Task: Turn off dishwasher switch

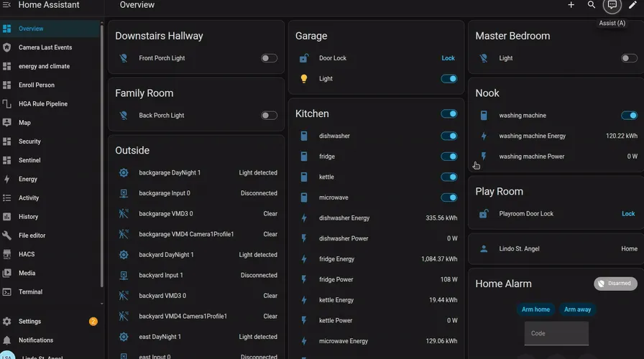Action: 449,136
